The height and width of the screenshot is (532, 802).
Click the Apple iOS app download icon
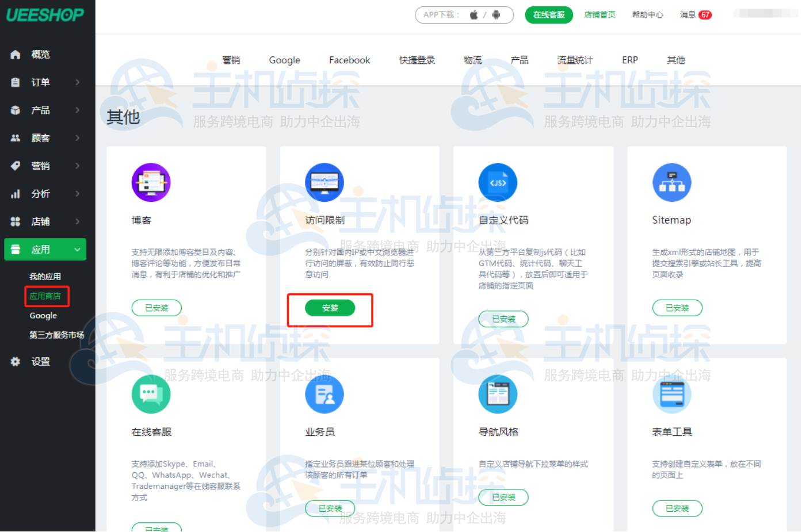tap(473, 15)
